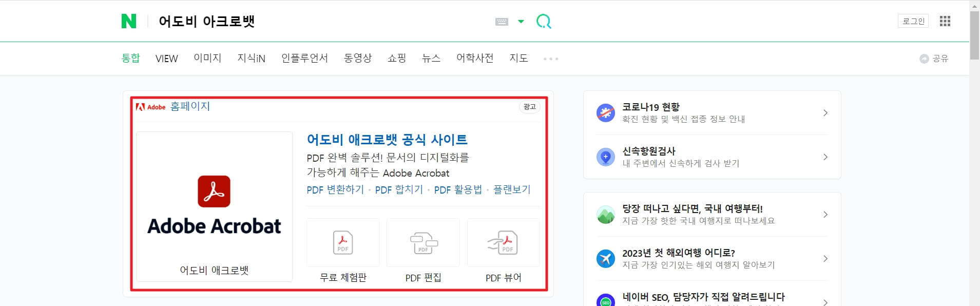Click the green search magnifier icon
980x306 pixels.
tap(544, 21)
